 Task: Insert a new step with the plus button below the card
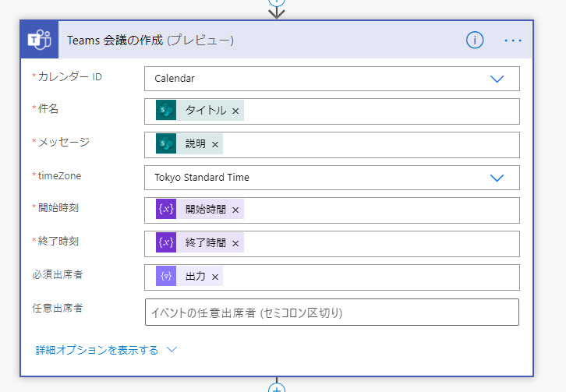pos(277,387)
